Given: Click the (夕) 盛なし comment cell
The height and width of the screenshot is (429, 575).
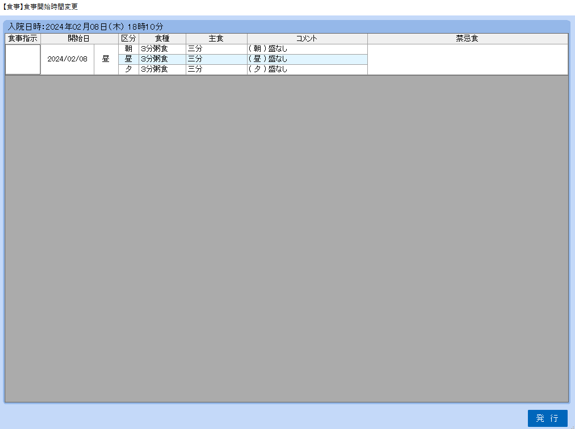Looking at the screenshot, I should pos(307,69).
